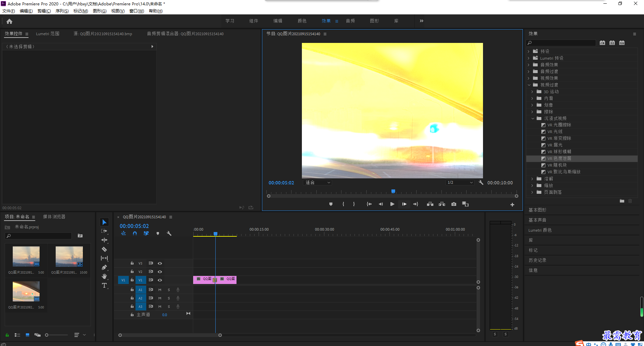
Task: Select the 10:00 sequence thumbnail in project
Action: click(69, 256)
